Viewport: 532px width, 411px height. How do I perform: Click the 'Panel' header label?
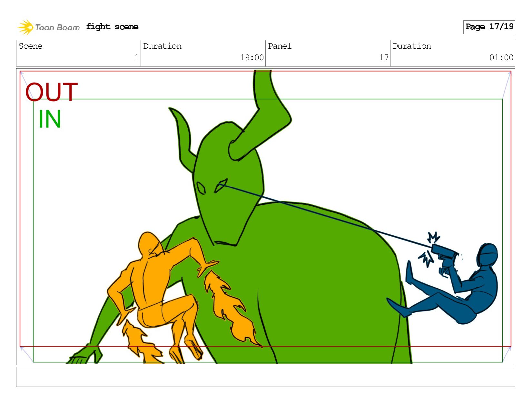[280, 46]
